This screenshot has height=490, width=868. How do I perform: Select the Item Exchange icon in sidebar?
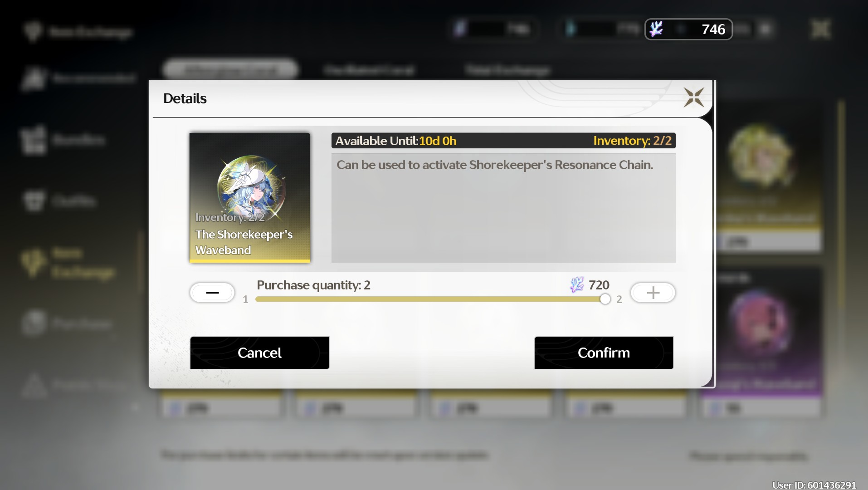pyautogui.click(x=33, y=262)
